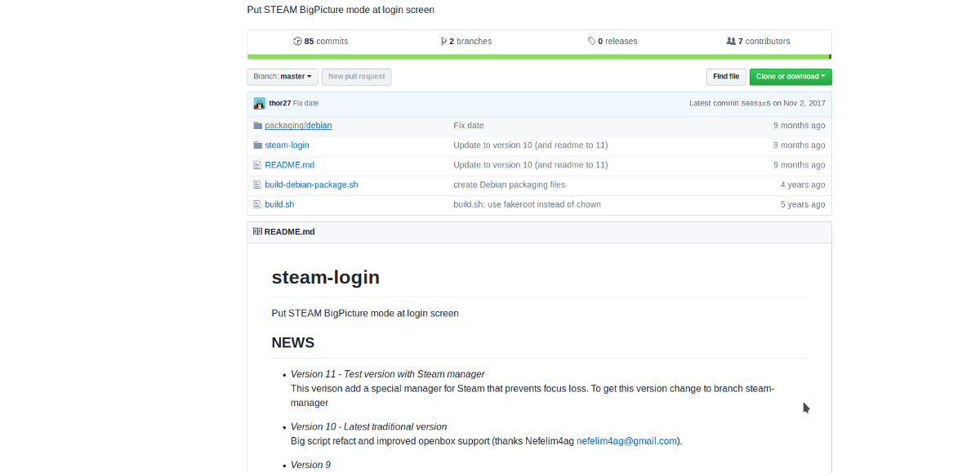Open the build.sh file
This screenshot has width=980, height=473.
279,204
